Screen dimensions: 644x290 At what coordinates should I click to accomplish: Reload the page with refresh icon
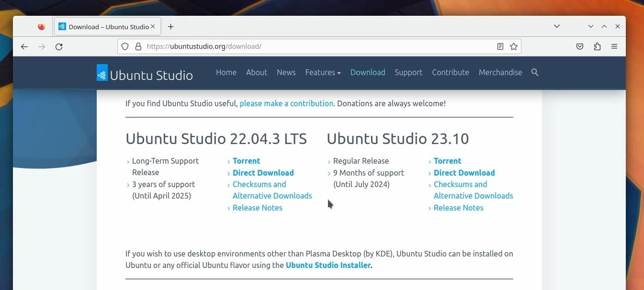pos(59,46)
